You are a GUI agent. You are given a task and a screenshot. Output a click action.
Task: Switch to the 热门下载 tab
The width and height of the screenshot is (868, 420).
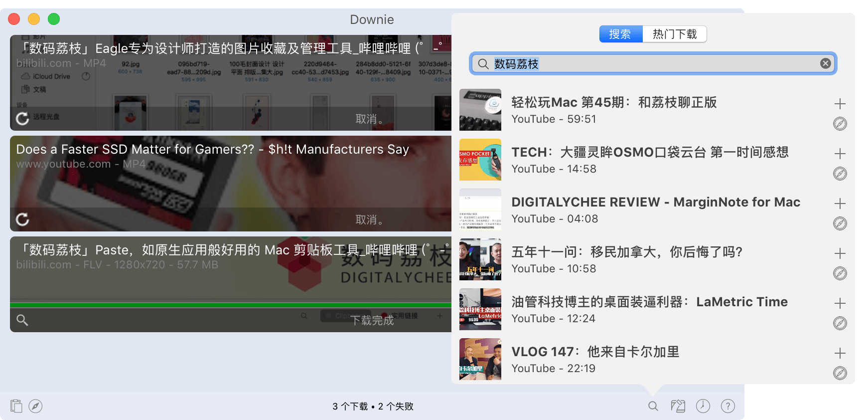tap(674, 34)
